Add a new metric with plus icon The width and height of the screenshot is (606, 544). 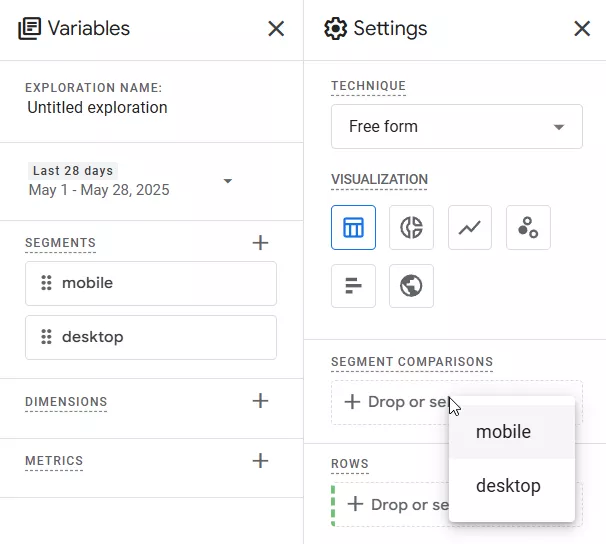click(x=260, y=461)
